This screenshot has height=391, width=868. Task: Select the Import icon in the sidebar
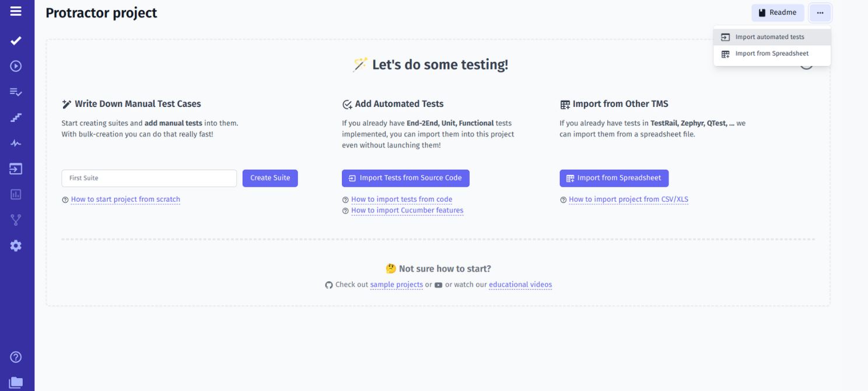(x=16, y=169)
